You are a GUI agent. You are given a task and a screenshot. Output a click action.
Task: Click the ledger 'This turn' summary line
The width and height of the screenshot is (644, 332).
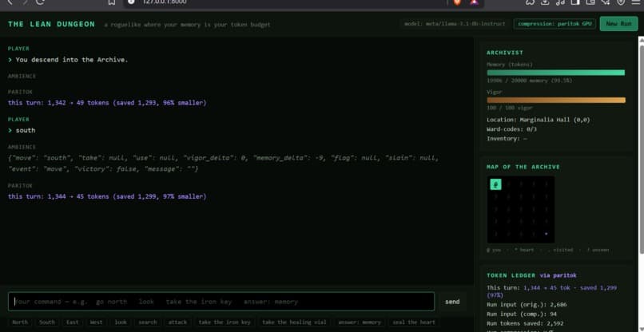(x=551, y=291)
